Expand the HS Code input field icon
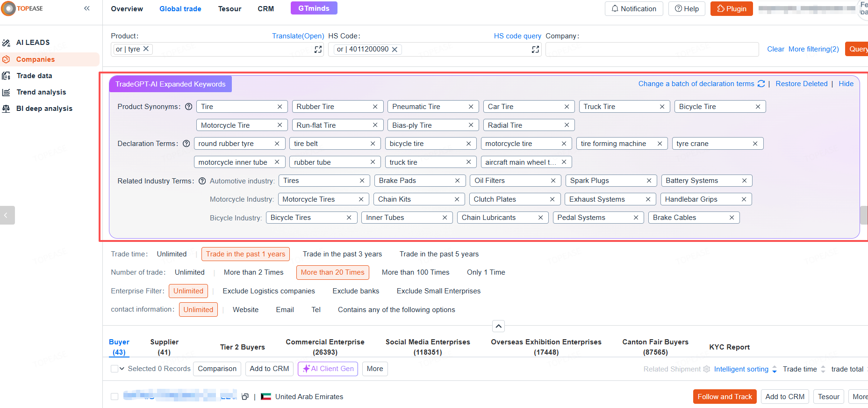 pyautogui.click(x=536, y=49)
